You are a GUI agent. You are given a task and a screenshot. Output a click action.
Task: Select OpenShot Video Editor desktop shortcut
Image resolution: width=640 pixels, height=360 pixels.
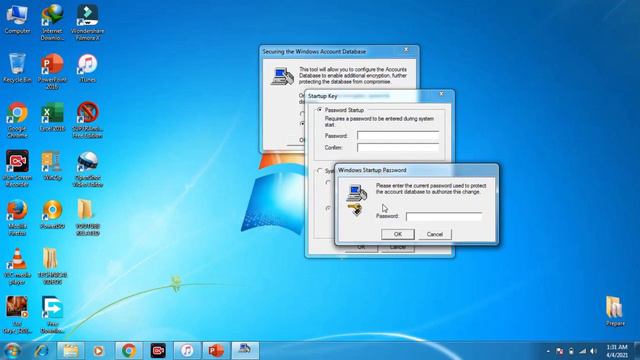point(87,169)
